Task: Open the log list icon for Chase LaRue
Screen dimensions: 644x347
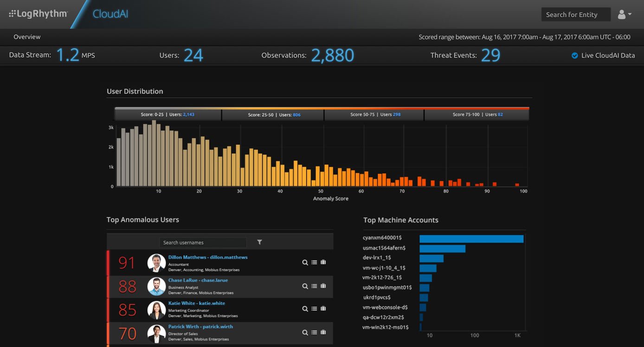Action: (314, 286)
